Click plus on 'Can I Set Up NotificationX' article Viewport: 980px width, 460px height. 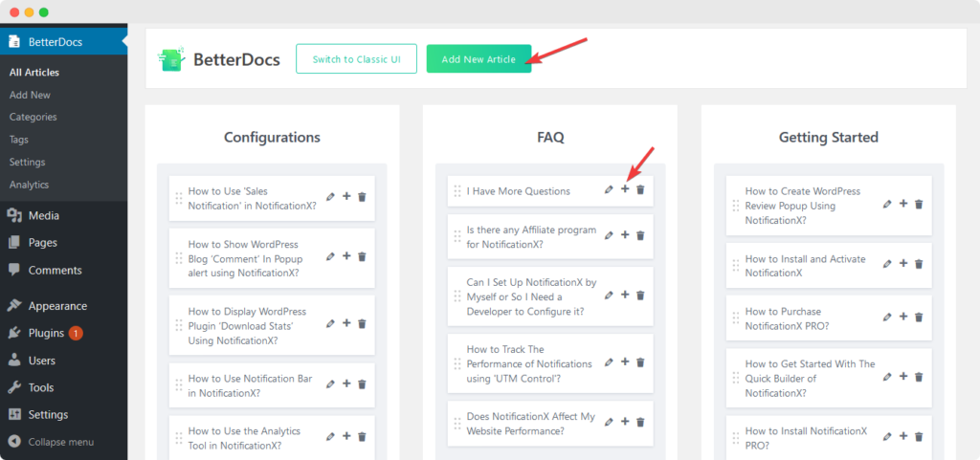point(625,295)
